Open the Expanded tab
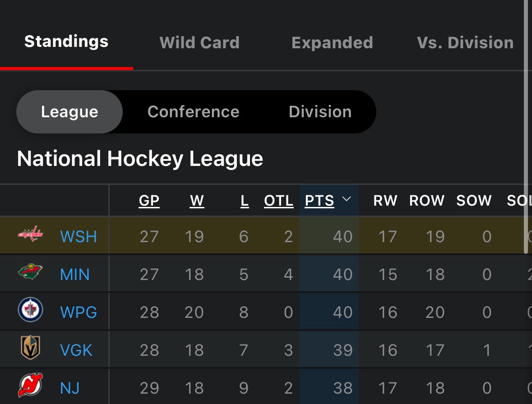The width and height of the screenshot is (532, 404). (332, 43)
